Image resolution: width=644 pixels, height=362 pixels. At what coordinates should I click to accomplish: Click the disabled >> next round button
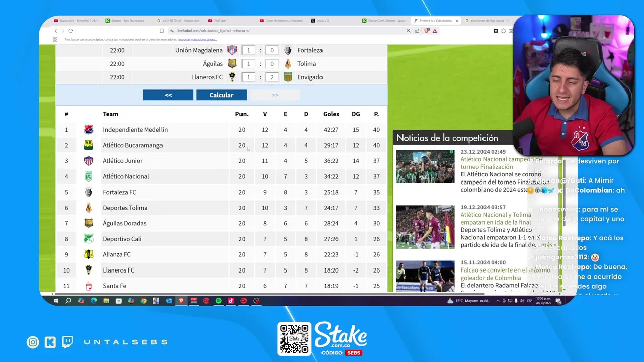pos(275,95)
